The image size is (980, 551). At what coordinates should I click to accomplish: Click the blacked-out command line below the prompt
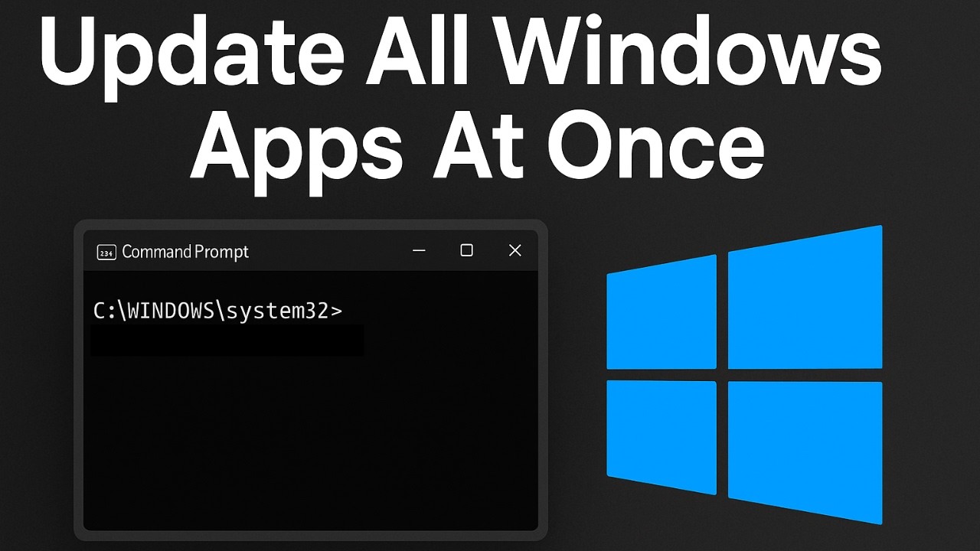(x=227, y=340)
